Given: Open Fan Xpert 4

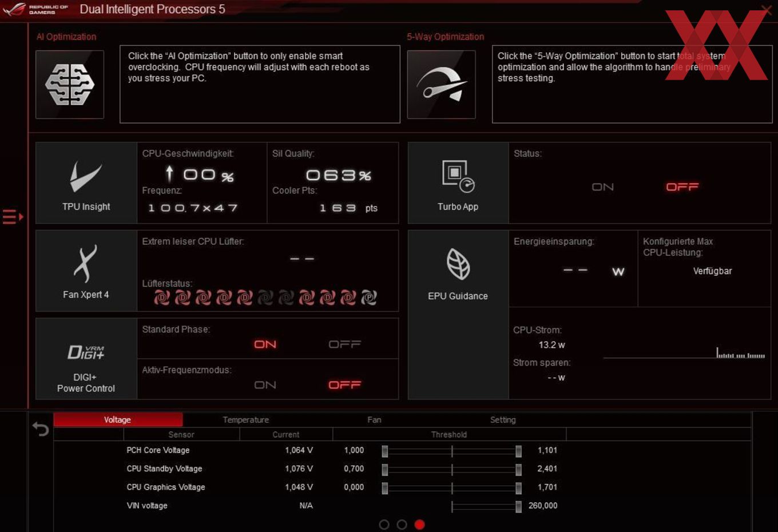Looking at the screenshot, I should pyautogui.click(x=86, y=271).
